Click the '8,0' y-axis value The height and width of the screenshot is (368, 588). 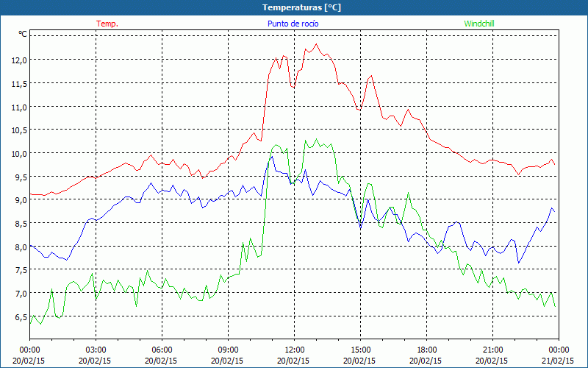click(x=21, y=247)
